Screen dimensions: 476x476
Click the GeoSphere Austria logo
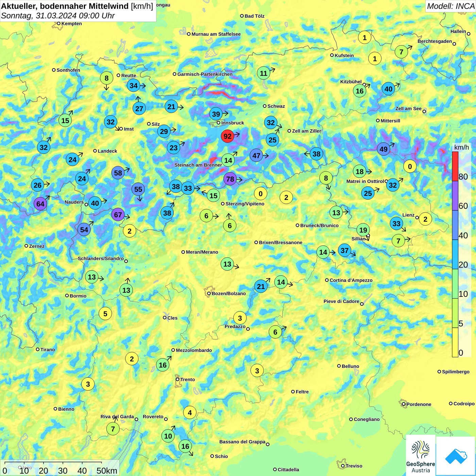coord(421,455)
